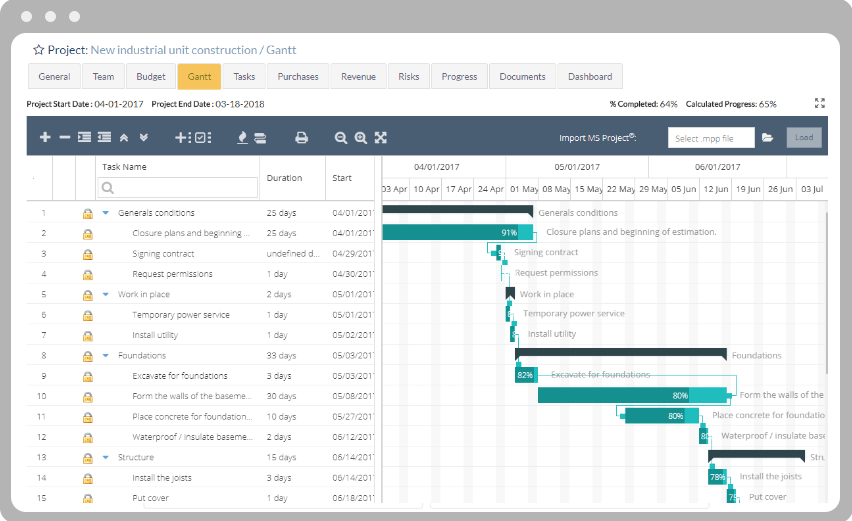Open the folder icon to browse .mpp file
This screenshot has width=852, height=521.
point(768,138)
